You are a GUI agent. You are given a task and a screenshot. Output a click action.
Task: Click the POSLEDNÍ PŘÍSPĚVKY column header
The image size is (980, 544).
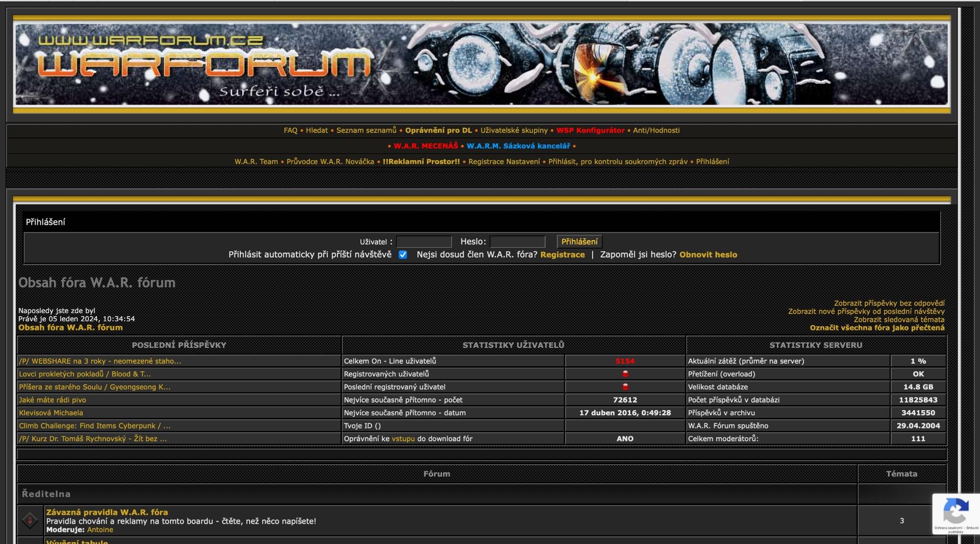179,345
